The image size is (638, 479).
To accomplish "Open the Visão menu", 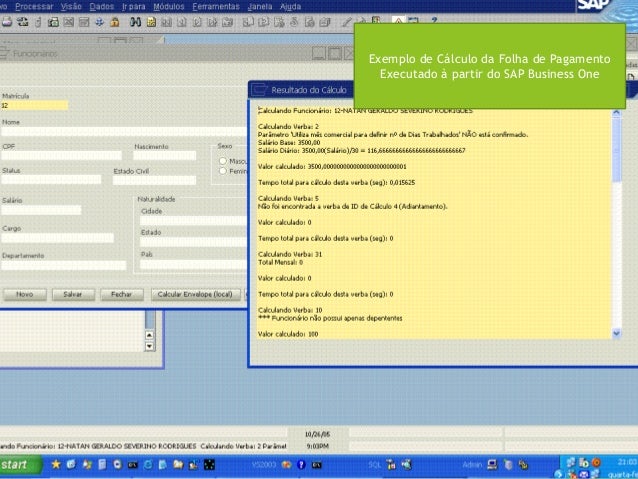I will click(x=71, y=7).
